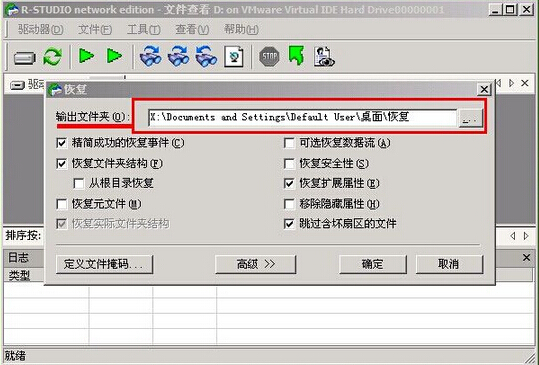Open the 文件 menu
Viewport: 539px width, 365px height.
pyautogui.click(x=95, y=29)
